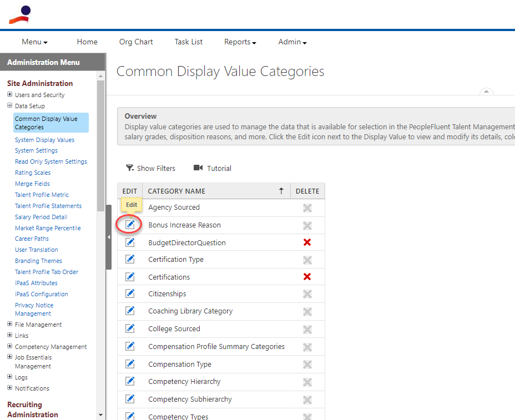
Task: Edit the College Sourced category
Action: pos(130,328)
